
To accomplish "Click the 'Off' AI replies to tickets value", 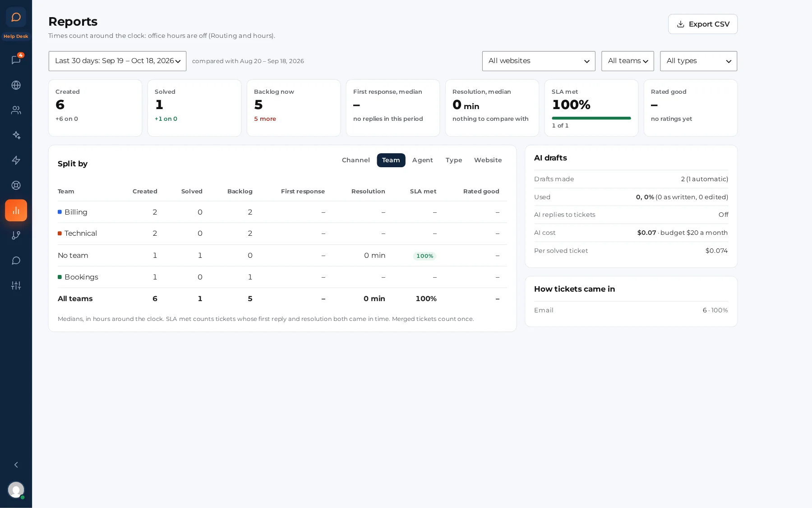I will 723,215.
